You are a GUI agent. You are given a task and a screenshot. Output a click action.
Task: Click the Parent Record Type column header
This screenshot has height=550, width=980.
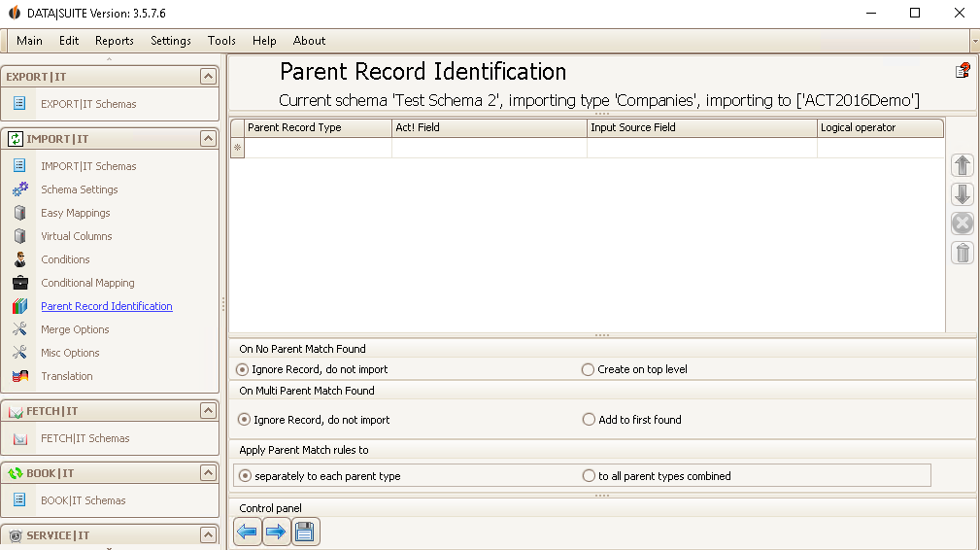pos(318,127)
